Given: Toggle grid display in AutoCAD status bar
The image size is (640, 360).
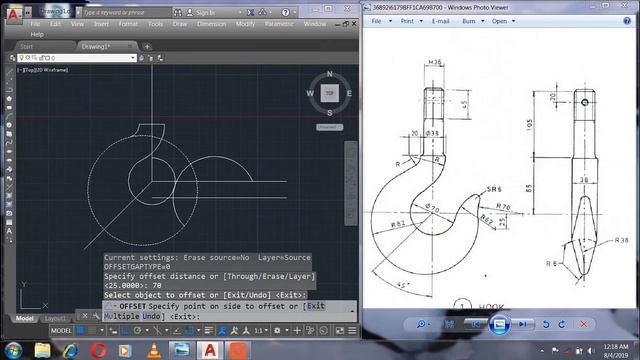Looking at the screenshot, I should pos(81,331).
